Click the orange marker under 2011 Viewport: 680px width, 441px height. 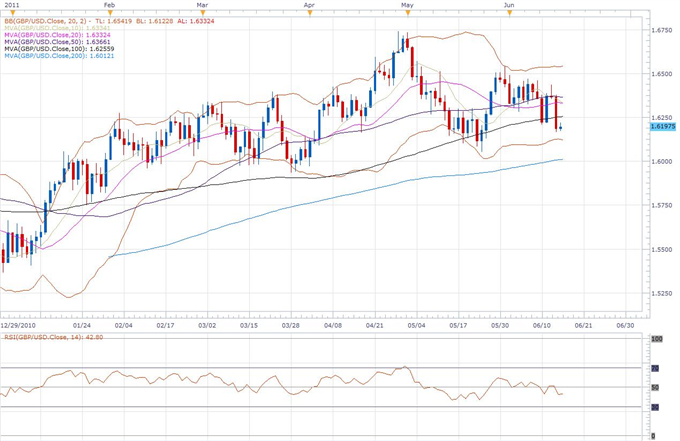tap(13, 13)
